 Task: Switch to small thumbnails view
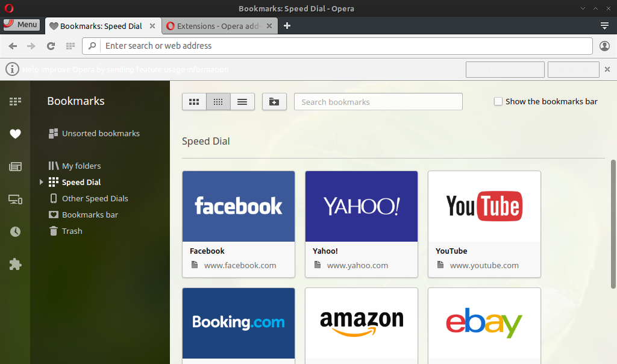[x=218, y=102]
